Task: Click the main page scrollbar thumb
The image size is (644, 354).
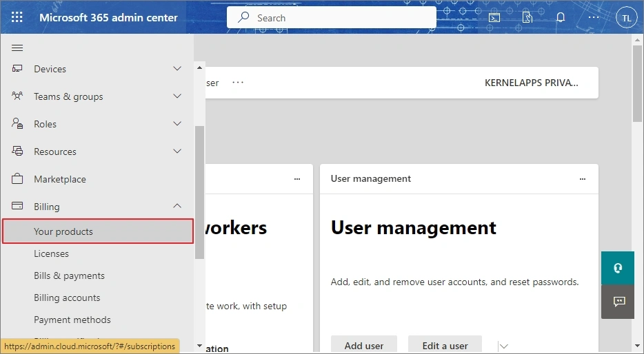Action: click(637, 83)
